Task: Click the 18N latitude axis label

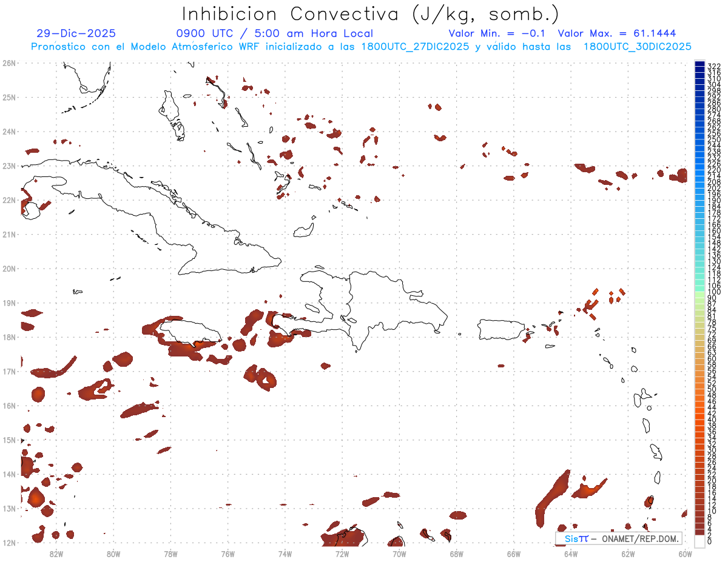Action: pos(9,337)
